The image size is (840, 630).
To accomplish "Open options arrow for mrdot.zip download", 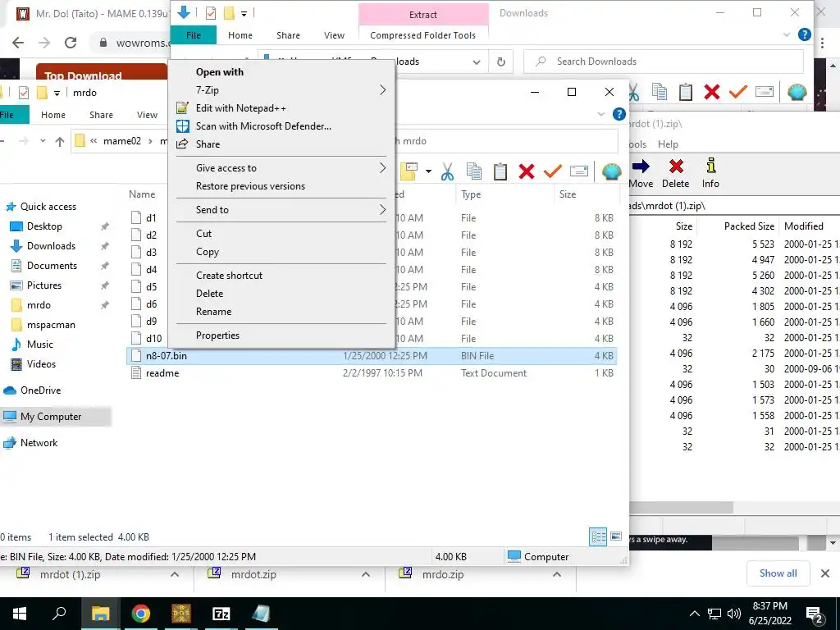I will (366, 574).
